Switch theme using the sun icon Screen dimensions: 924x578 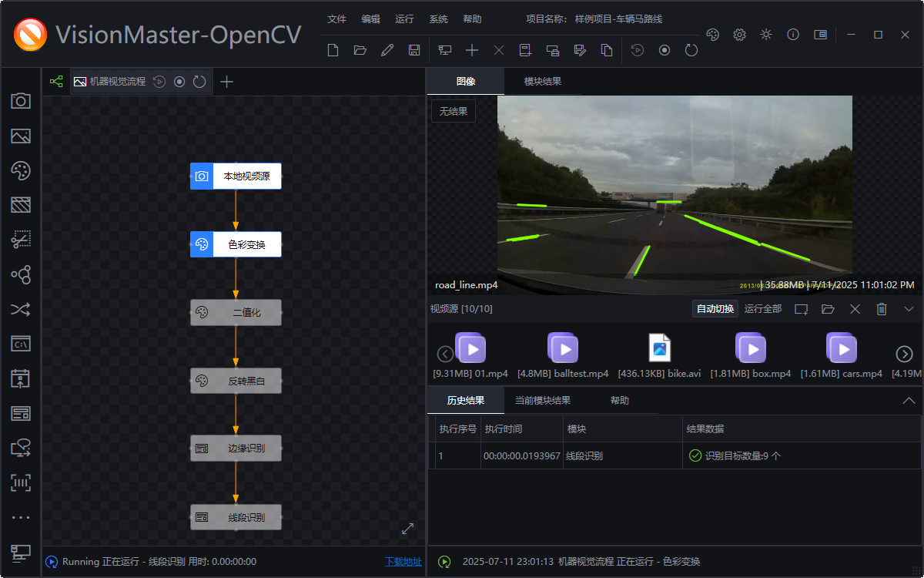click(x=765, y=35)
